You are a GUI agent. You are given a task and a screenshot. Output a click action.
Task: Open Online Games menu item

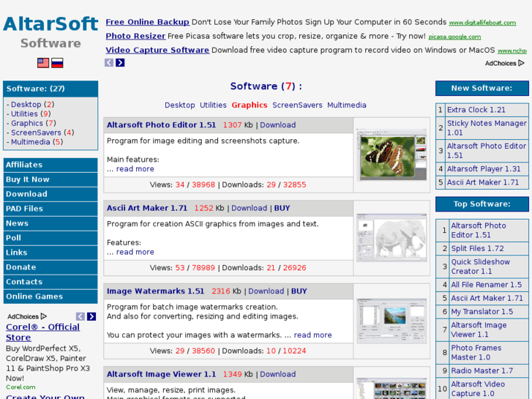(50, 296)
